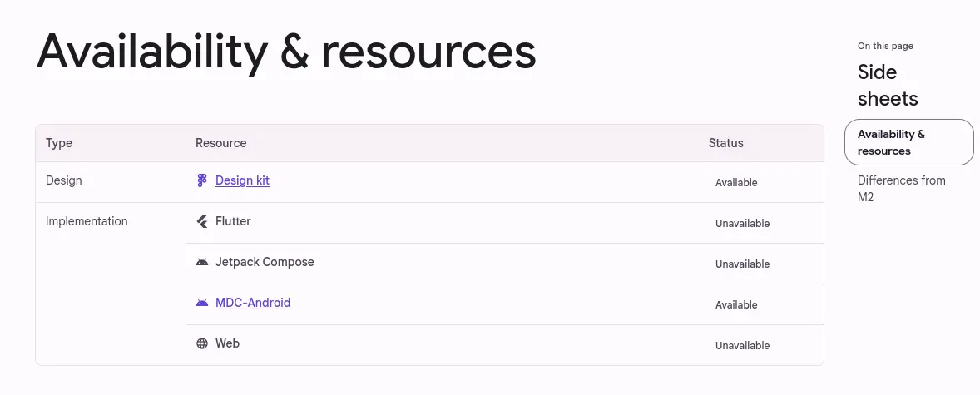Click the Availability & resources page title
980x395 pixels.
coord(286,52)
